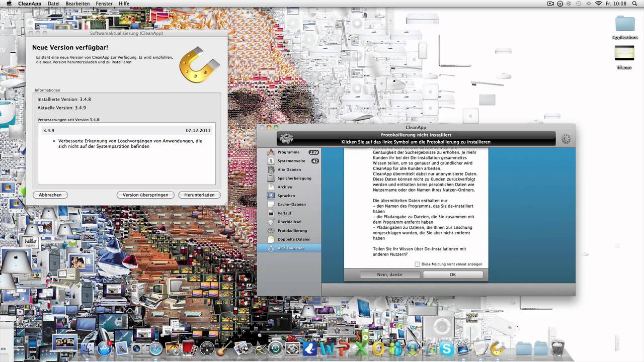This screenshot has height=362, width=644.
Task: Enable "Diese Meldung nicht erneut anzeigen" checkbox
Action: (417, 264)
